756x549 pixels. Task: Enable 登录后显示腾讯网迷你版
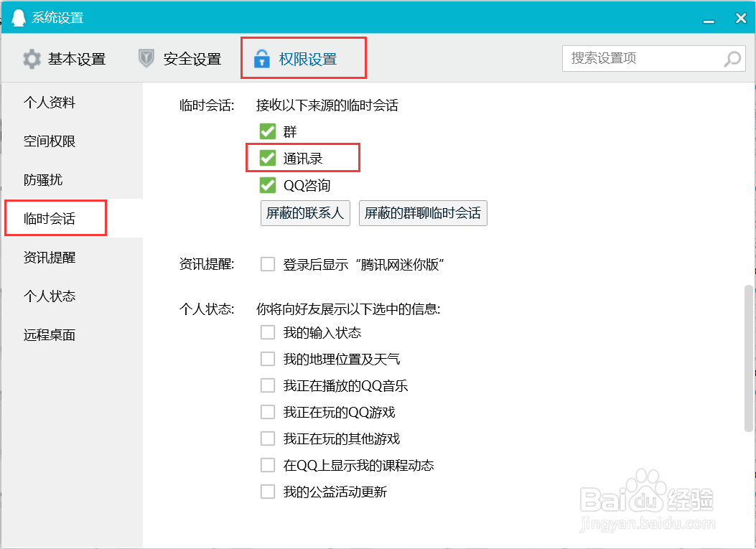pyautogui.click(x=267, y=263)
